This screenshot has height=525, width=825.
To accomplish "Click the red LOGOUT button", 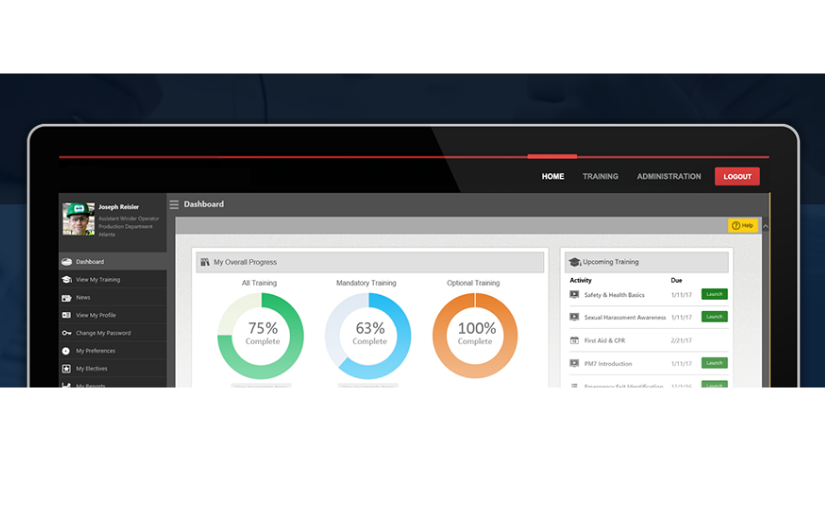I will click(x=737, y=176).
